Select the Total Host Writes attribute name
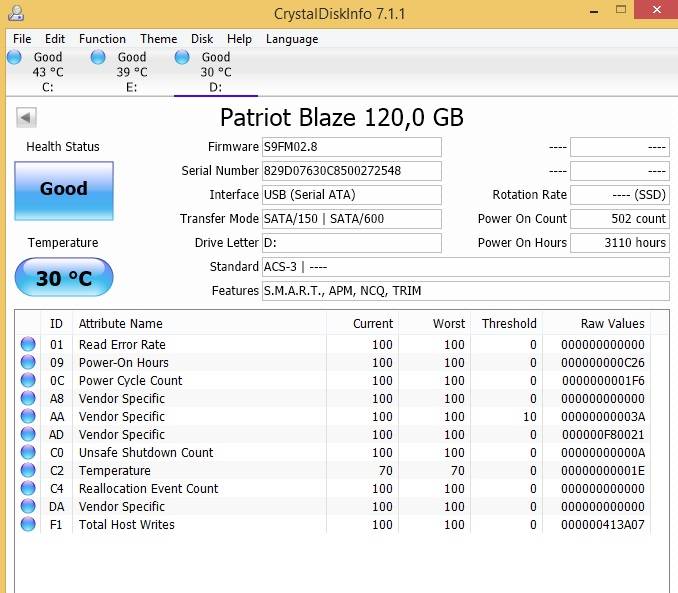This screenshot has height=593, width=678. pyautogui.click(x=127, y=525)
